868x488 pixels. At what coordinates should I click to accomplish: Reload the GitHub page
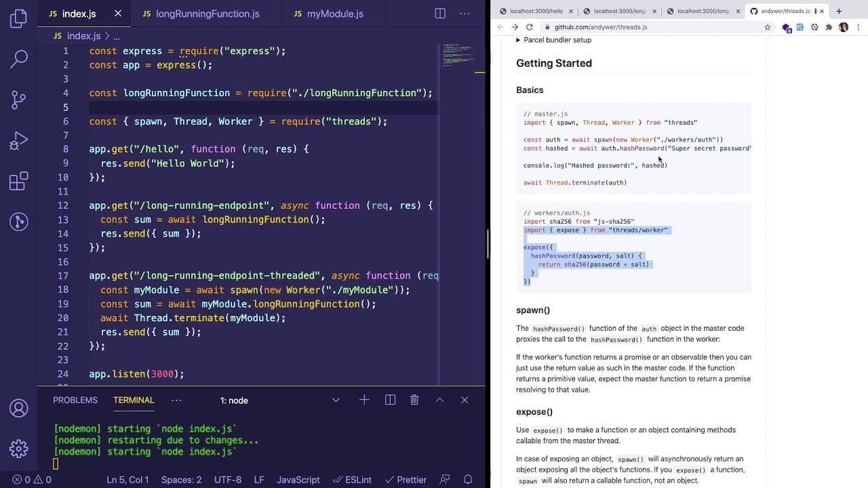(x=530, y=27)
